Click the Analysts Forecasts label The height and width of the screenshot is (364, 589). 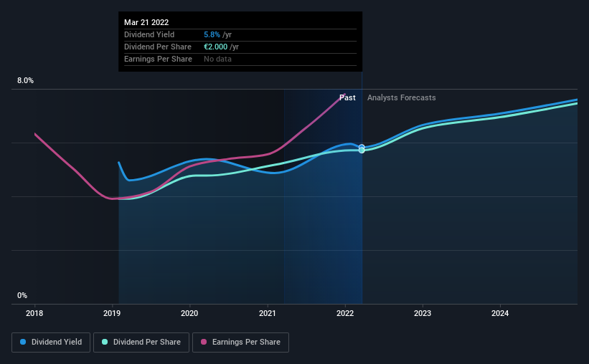(401, 97)
